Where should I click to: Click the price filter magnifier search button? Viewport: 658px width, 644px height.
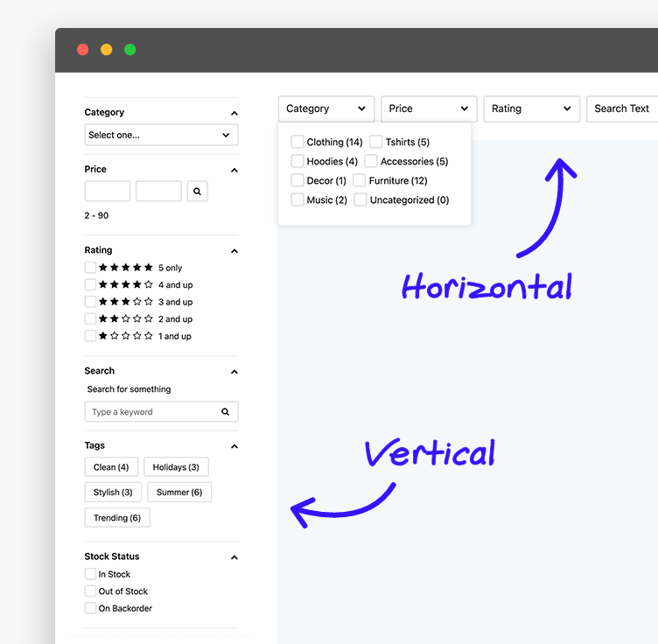(x=197, y=191)
